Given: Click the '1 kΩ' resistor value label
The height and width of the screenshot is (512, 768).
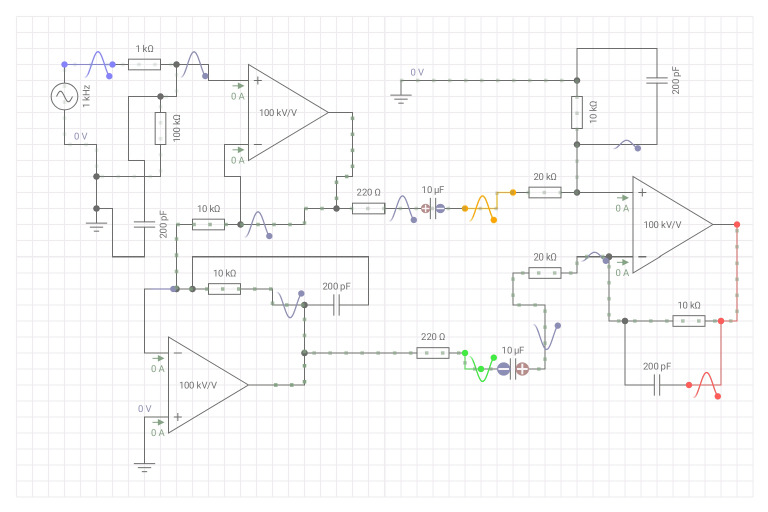Looking at the screenshot, I should (x=144, y=49).
